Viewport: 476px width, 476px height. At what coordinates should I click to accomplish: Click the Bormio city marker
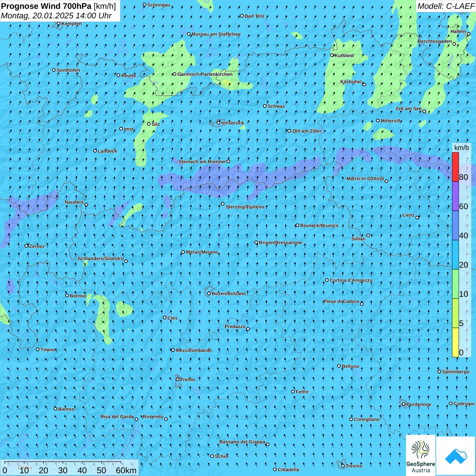[x=67, y=295]
